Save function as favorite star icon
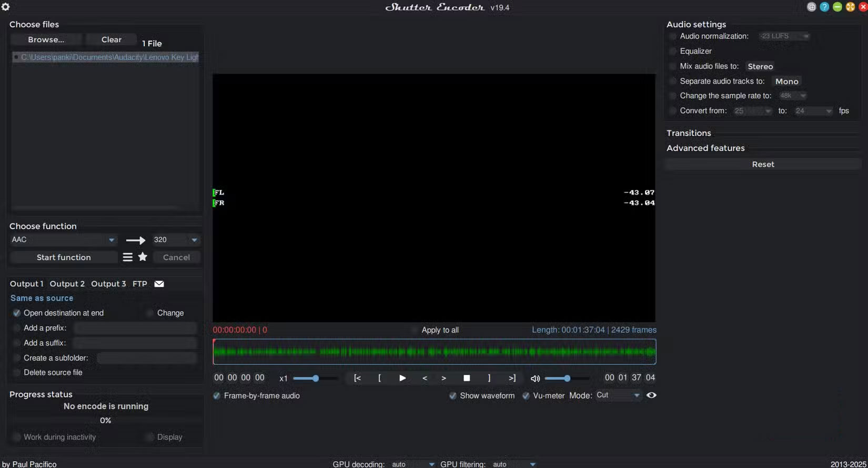The width and height of the screenshot is (868, 468). [x=143, y=257]
